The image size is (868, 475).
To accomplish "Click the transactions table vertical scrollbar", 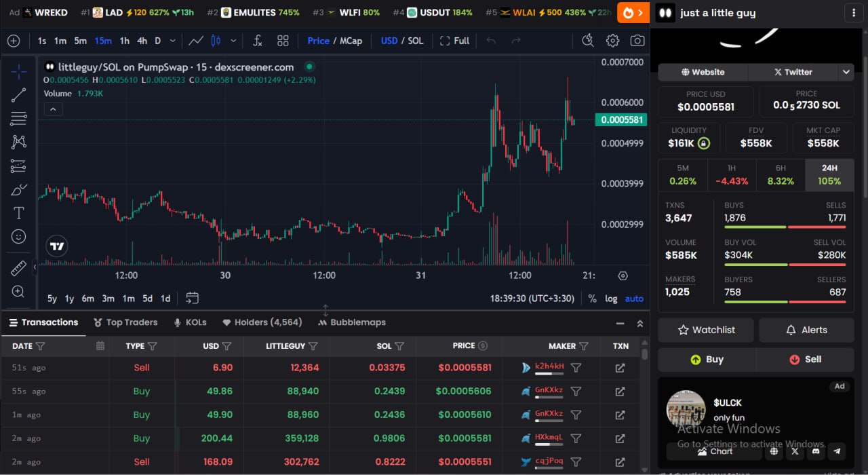I will (644, 354).
